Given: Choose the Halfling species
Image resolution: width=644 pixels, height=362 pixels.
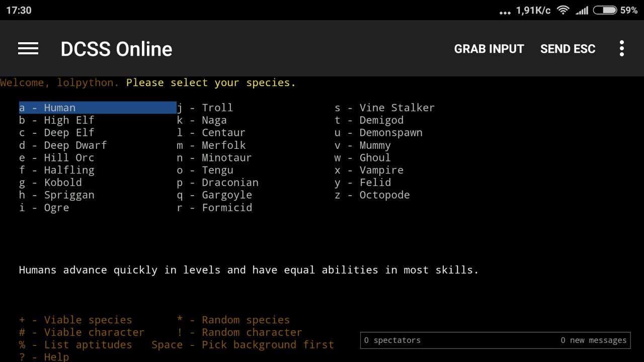Looking at the screenshot, I should pos(57,170).
